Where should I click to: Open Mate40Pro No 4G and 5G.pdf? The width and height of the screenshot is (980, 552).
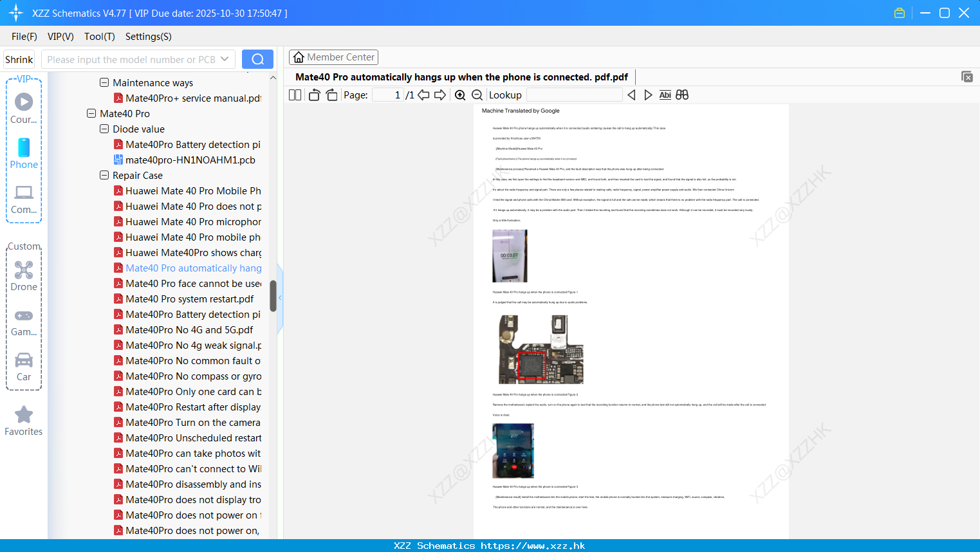click(x=183, y=329)
